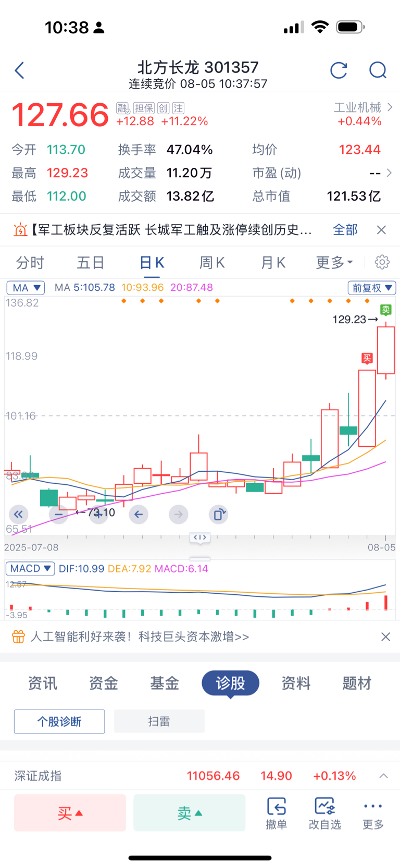Expand the 工业机械 sector chevron
Viewport: 400px width, 868px height.
click(x=390, y=107)
